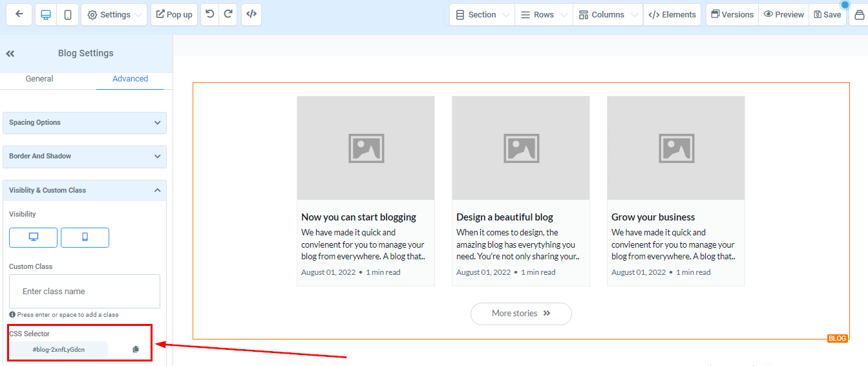Preview the page

(783, 14)
